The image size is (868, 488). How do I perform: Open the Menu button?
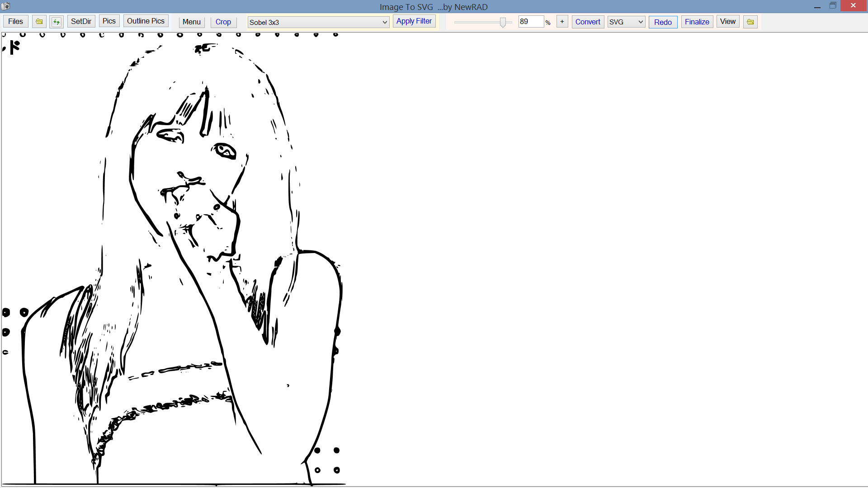coord(192,22)
